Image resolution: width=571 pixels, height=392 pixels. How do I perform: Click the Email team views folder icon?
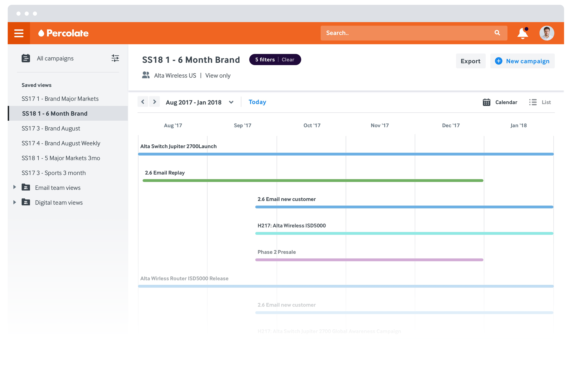26,187
